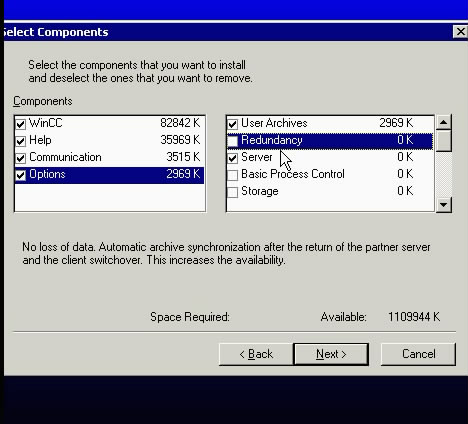
Task: Uncheck the Server option checkbox
Action: [233, 158]
